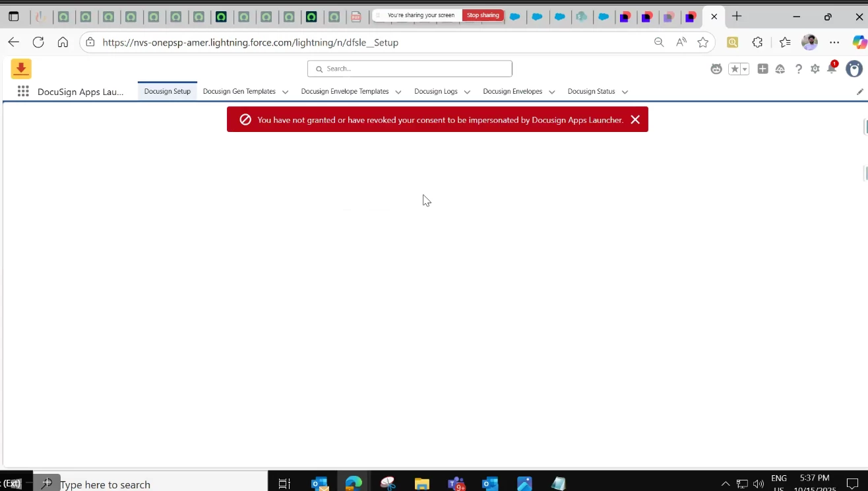Expand the Docusign Status chevron

tap(625, 92)
